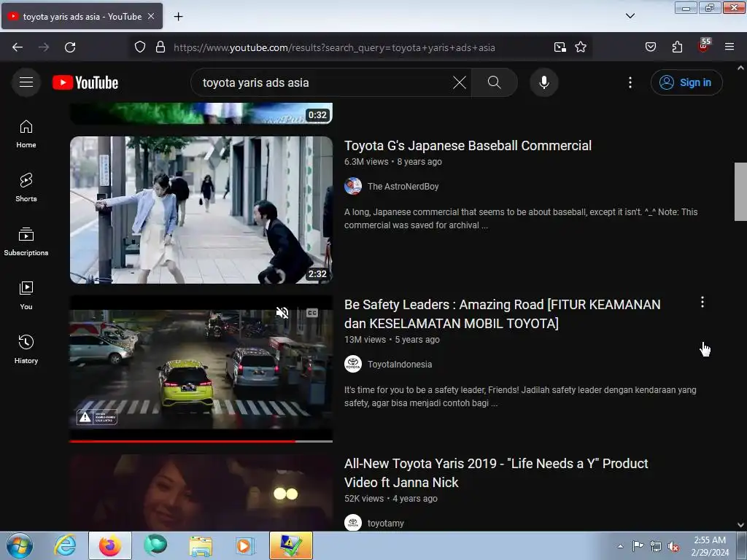Open the Yaris 2019 video thumbnail
Screen dimensions: 747x560
tap(201, 492)
